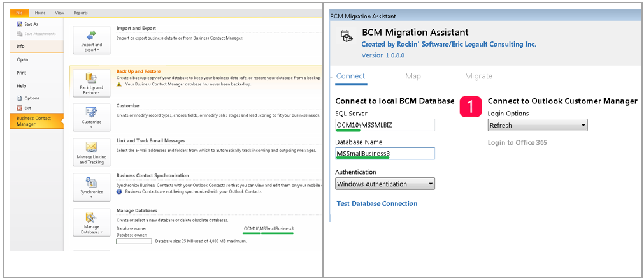Screen dimensions: 644x280
Task: Click the Business Contact Synchronization heading
Action: pos(153,175)
